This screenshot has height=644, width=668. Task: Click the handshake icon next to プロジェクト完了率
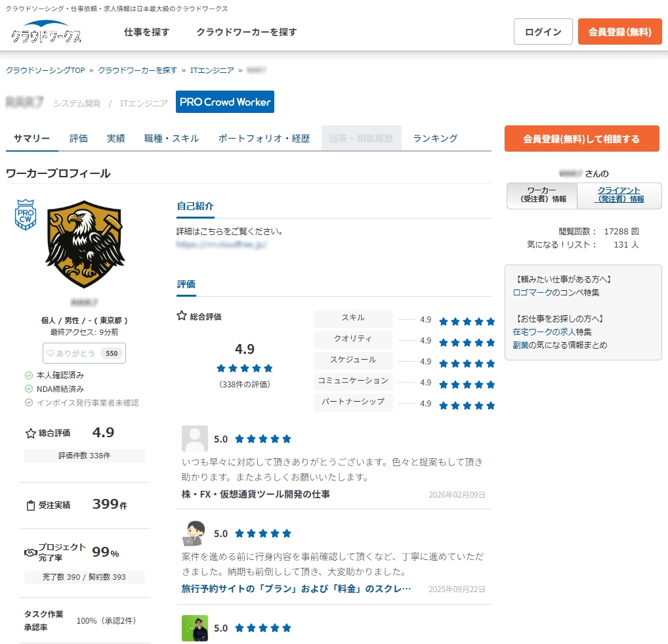pyautogui.click(x=30, y=553)
